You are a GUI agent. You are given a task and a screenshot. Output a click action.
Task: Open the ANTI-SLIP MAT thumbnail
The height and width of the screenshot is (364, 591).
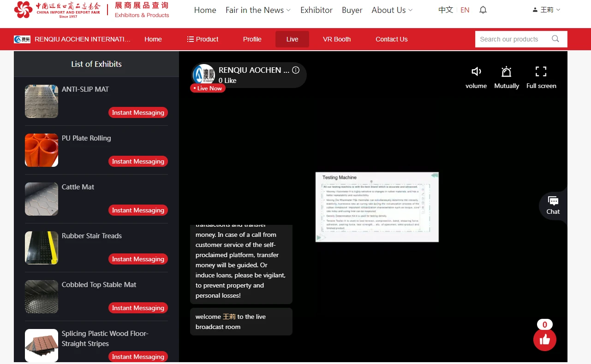42,101
